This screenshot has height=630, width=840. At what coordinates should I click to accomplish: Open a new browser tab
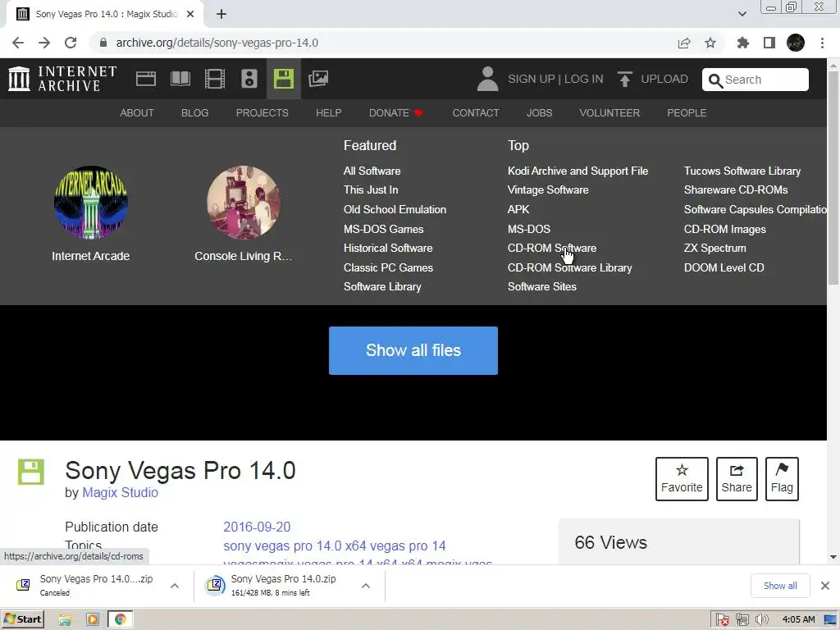(221, 14)
